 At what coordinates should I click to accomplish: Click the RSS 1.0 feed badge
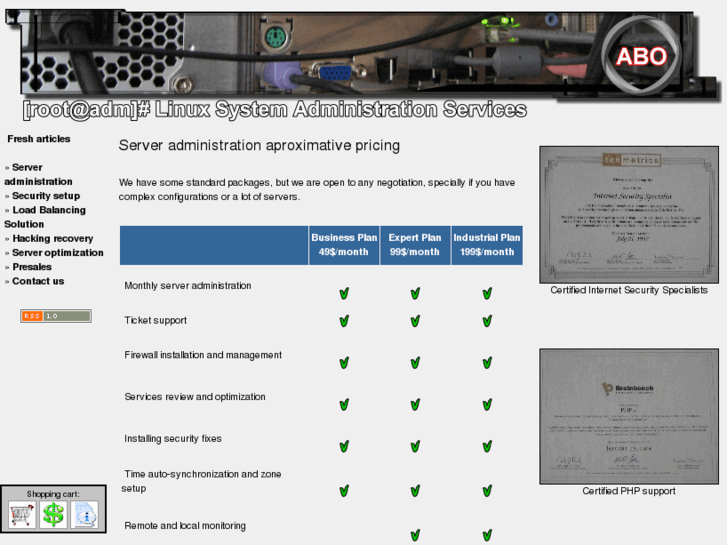[55, 316]
